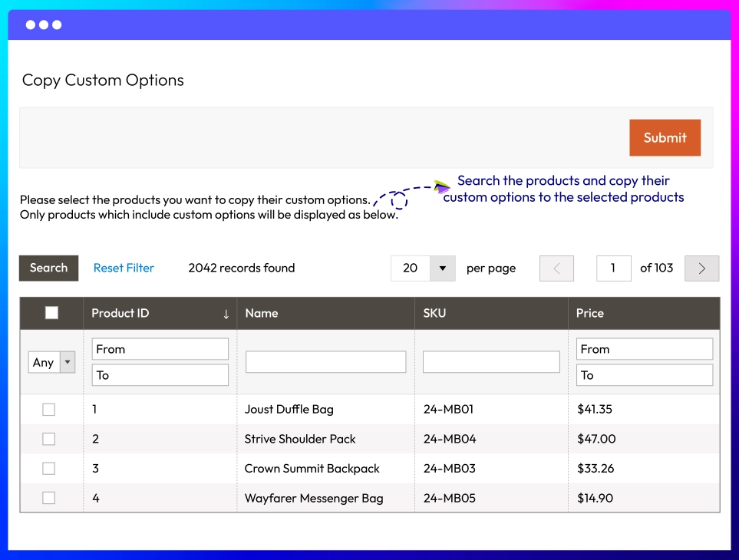This screenshot has width=739, height=560.
Task: Click the next page arrow button
Action: coord(701,268)
